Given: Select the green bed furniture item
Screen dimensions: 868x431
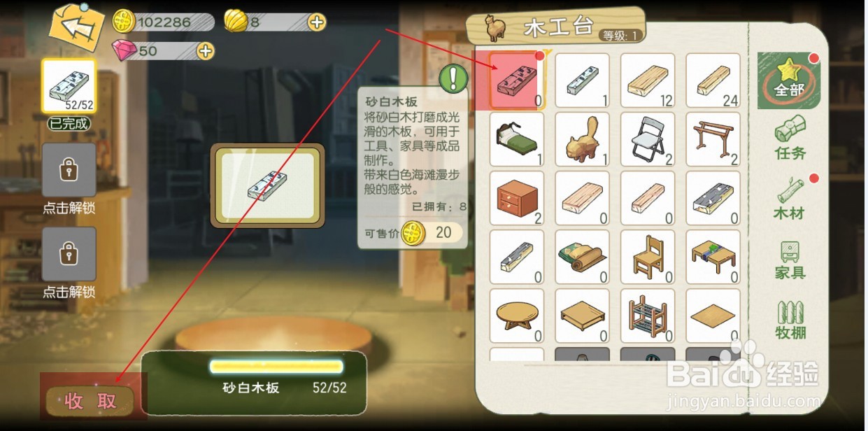Looking at the screenshot, I should 516,139.
